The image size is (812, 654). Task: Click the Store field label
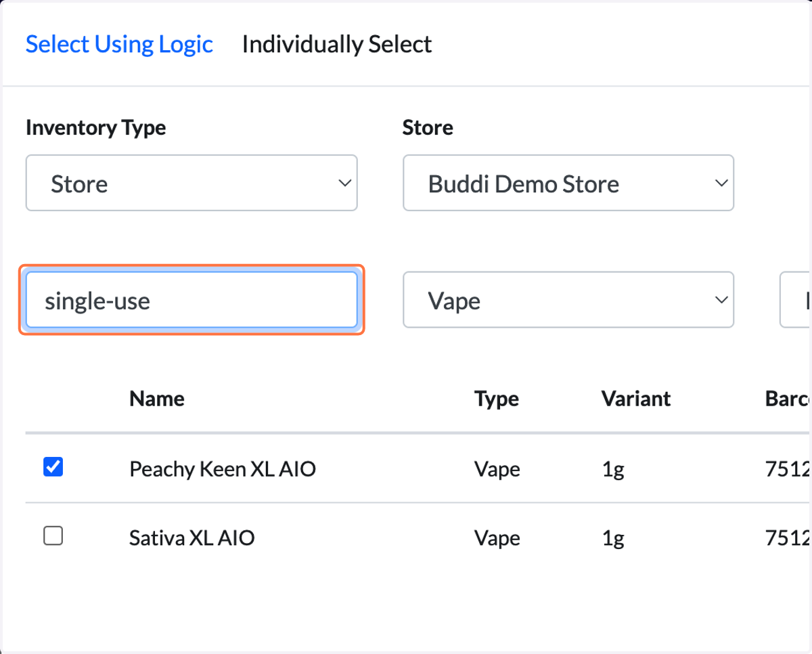click(x=428, y=127)
